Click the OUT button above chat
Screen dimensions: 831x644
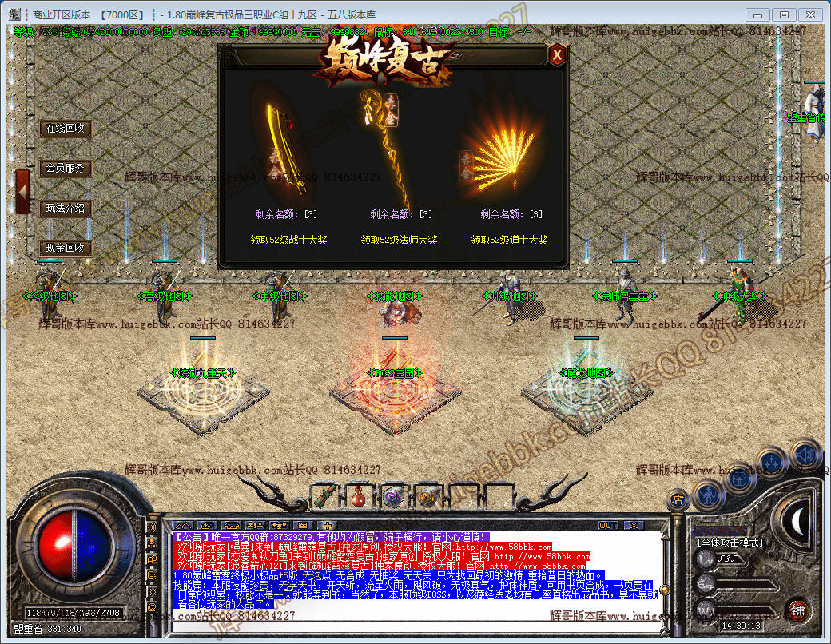click(607, 525)
